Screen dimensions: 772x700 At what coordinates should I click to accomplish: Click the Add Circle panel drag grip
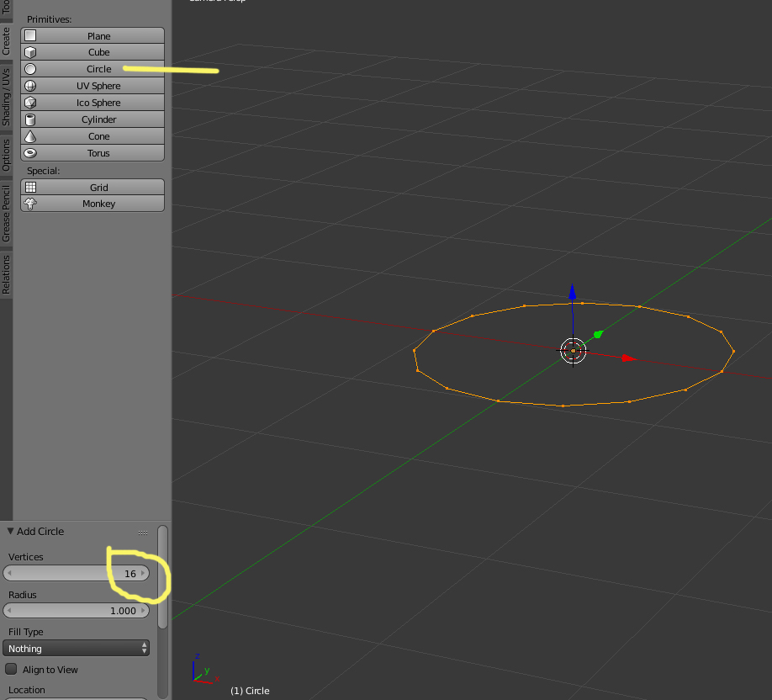143,533
